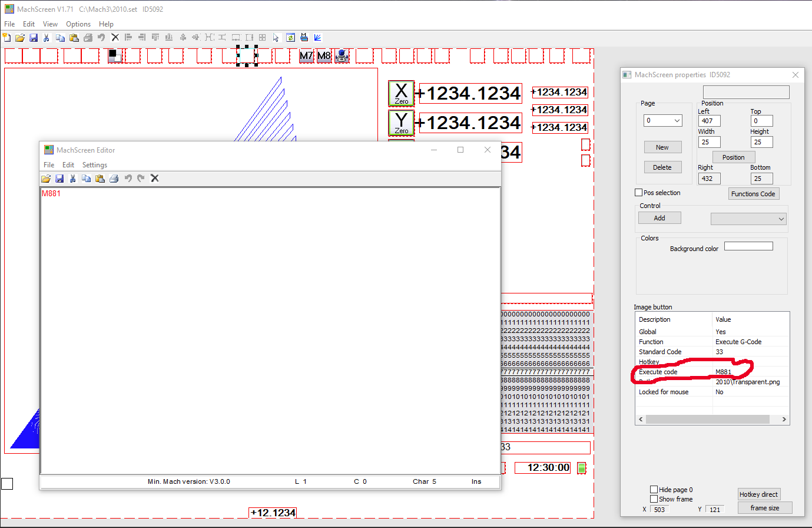Click Undo arrow in MachScreen main toolbar

point(101,38)
